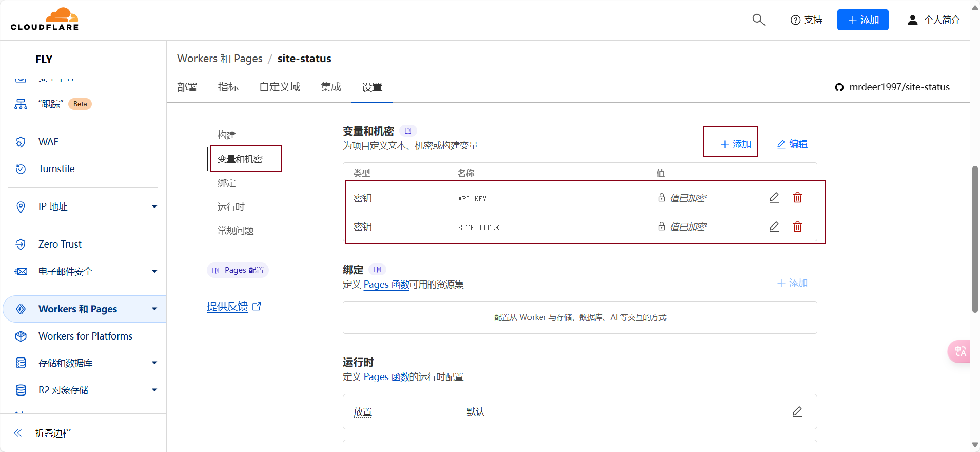The width and height of the screenshot is (980, 452).
Task: Switch to the 指标 tab
Action: [x=228, y=87]
